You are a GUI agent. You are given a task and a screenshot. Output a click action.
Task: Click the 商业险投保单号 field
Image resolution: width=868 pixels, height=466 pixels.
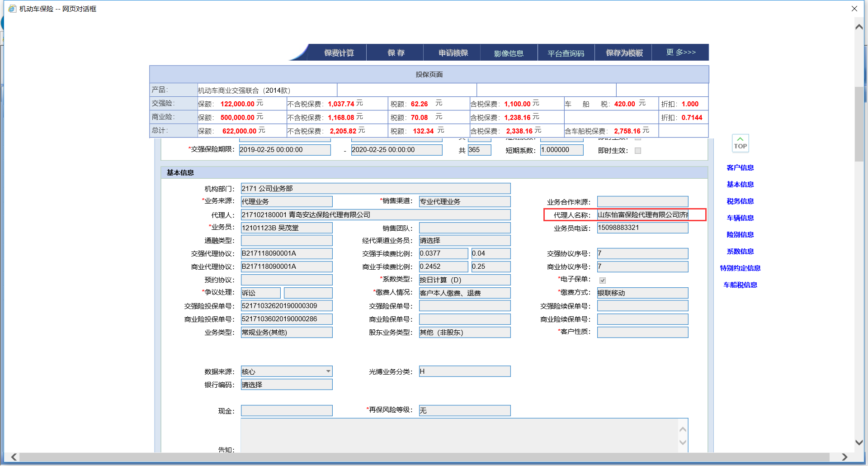pyautogui.click(x=287, y=319)
